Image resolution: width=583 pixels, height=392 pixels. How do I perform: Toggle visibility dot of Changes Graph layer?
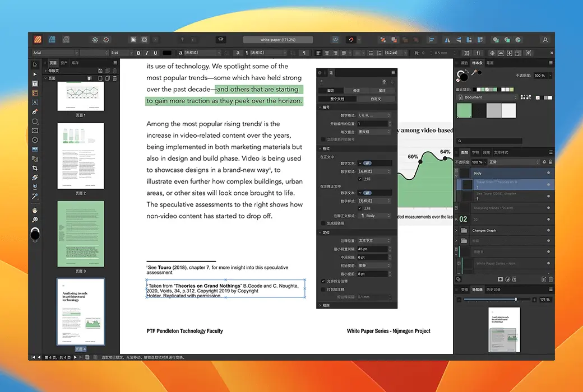[x=548, y=230]
